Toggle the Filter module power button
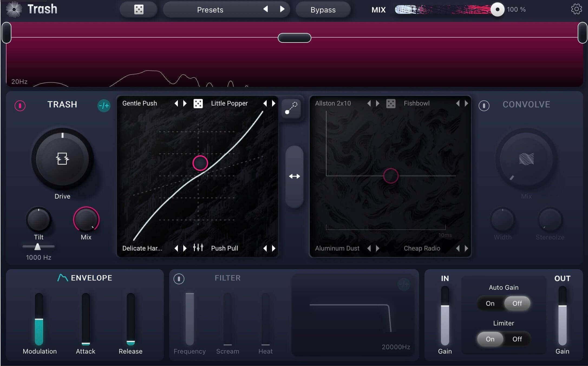588x366 pixels. (179, 279)
